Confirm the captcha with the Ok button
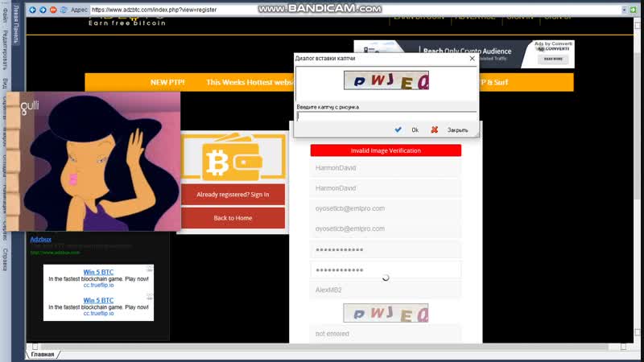644x362 pixels. click(407, 130)
